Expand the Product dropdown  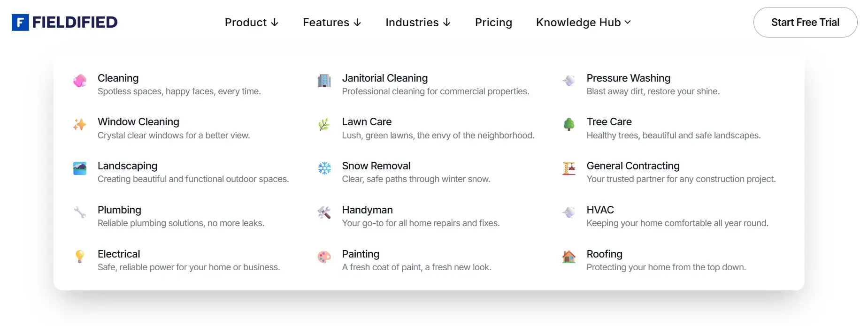pyautogui.click(x=252, y=22)
